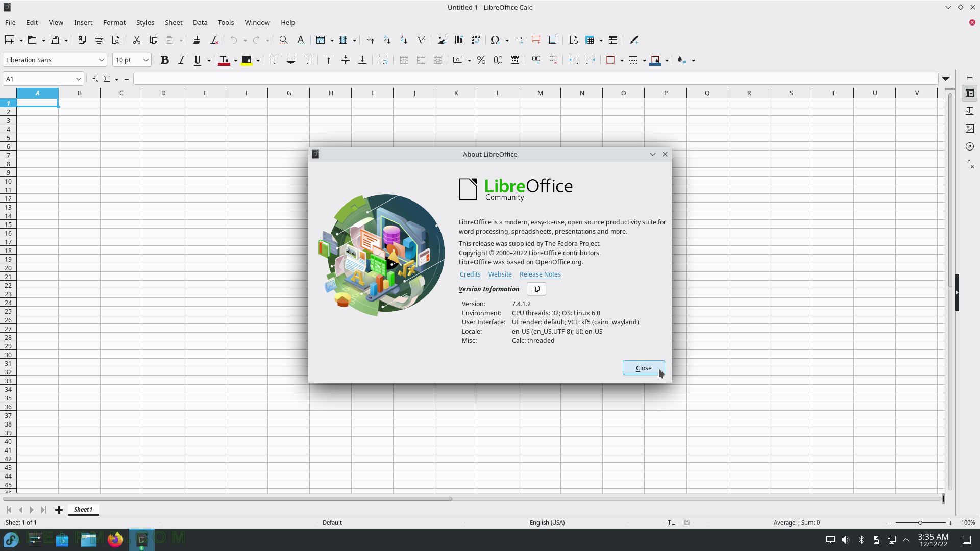Screen dimensions: 980x551
Task: Select column D header
Action: coord(163,93)
